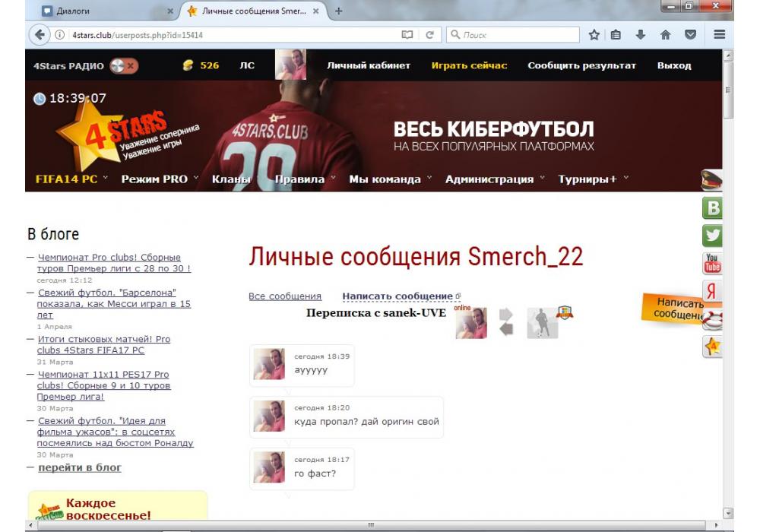Click the online user avatar in conversation header
Image resolution: width=760 pixels, height=532 pixels.
[471, 323]
